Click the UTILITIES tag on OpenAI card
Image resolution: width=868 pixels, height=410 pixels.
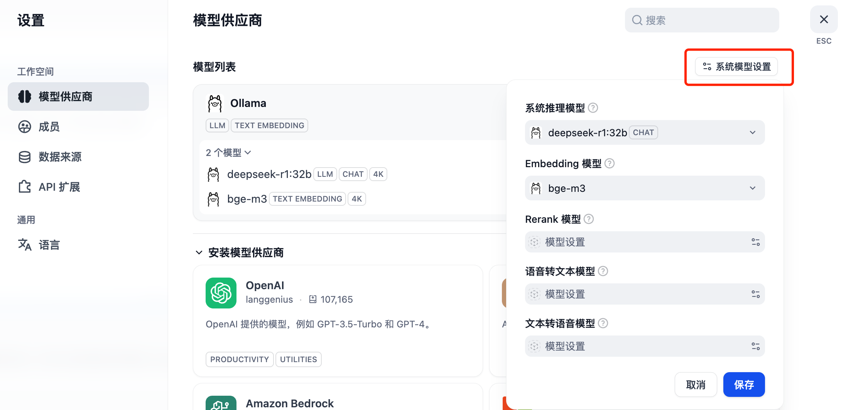(299, 359)
